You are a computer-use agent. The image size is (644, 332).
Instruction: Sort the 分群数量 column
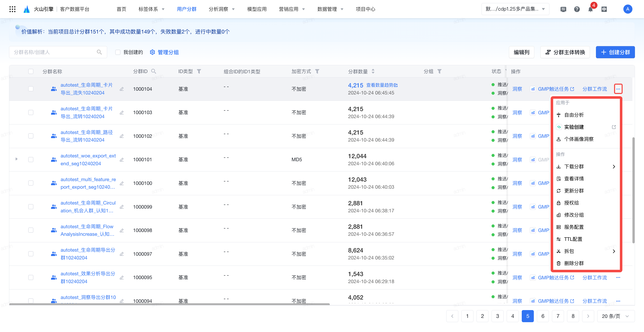click(x=373, y=71)
